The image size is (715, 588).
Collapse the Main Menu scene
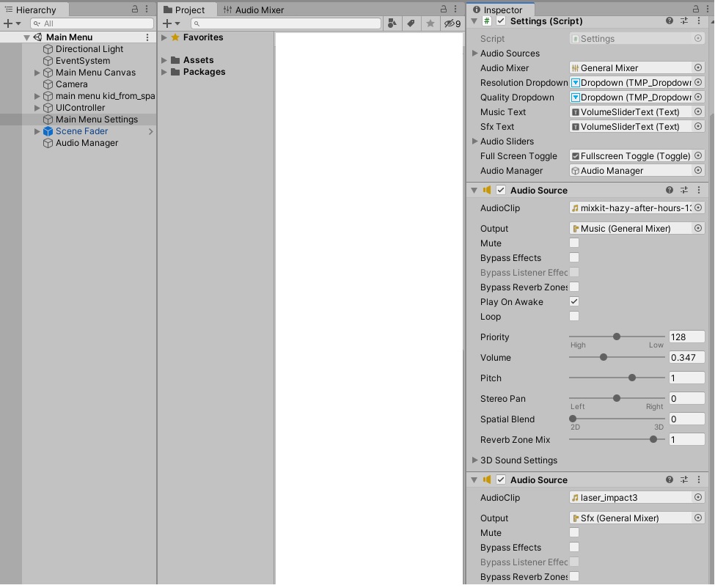pyautogui.click(x=26, y=37)
